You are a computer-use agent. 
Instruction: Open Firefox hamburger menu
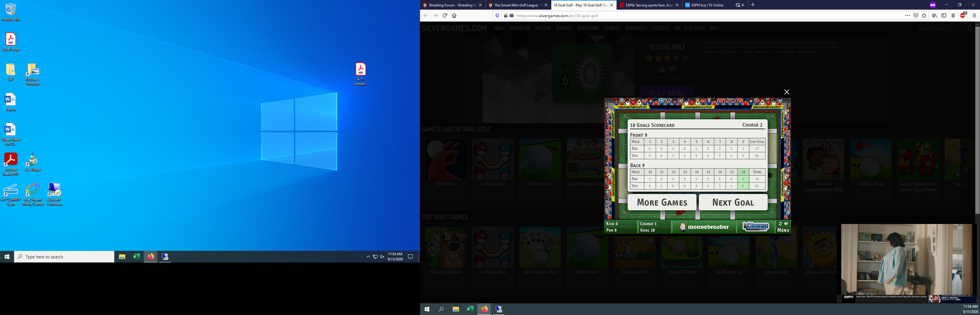point(974,15)
